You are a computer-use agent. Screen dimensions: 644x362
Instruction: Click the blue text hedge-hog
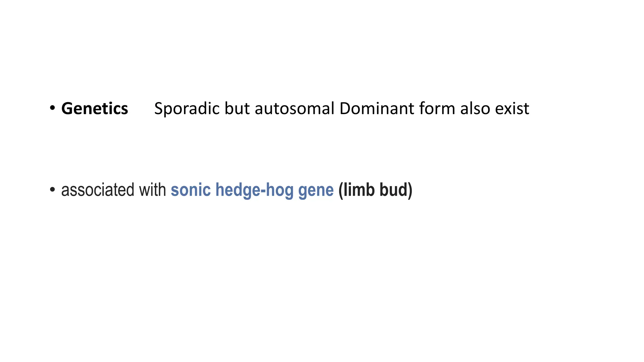(254, 190)
